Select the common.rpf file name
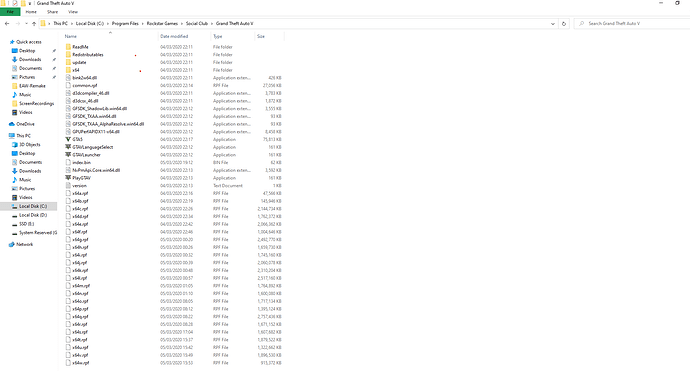Screen dimensions: 690x371 (x=84, y=86)
